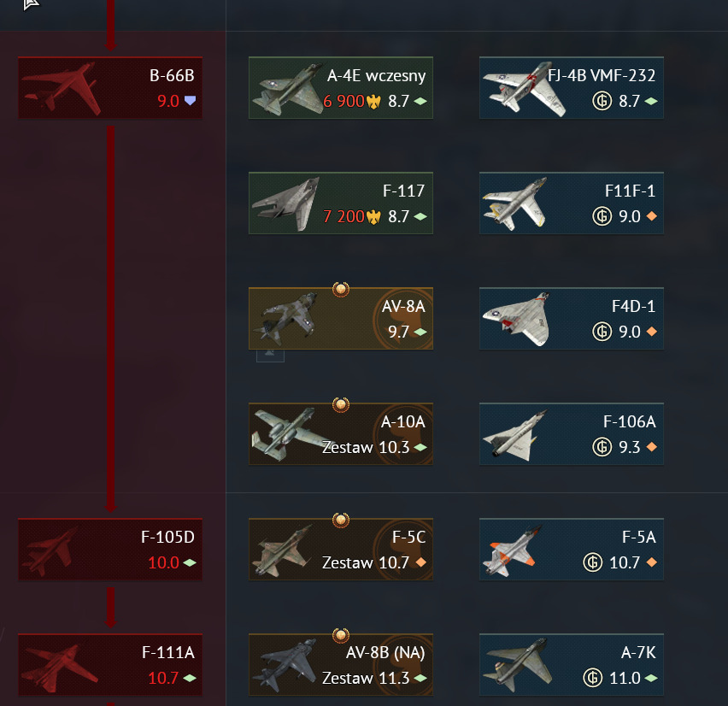Click the coin icon on A-7K card
This screenshot has height=706, width=728.
[x=592, y=678]
